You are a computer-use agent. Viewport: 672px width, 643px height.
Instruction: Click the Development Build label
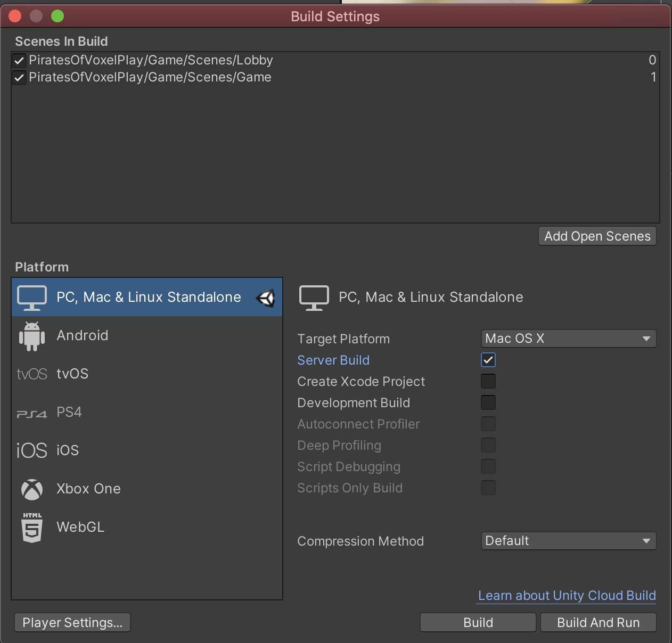[354, 403]
